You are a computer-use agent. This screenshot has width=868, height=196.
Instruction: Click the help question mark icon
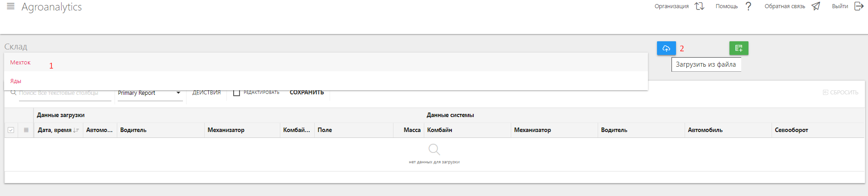pyautogui.click(x=748, y=6)
